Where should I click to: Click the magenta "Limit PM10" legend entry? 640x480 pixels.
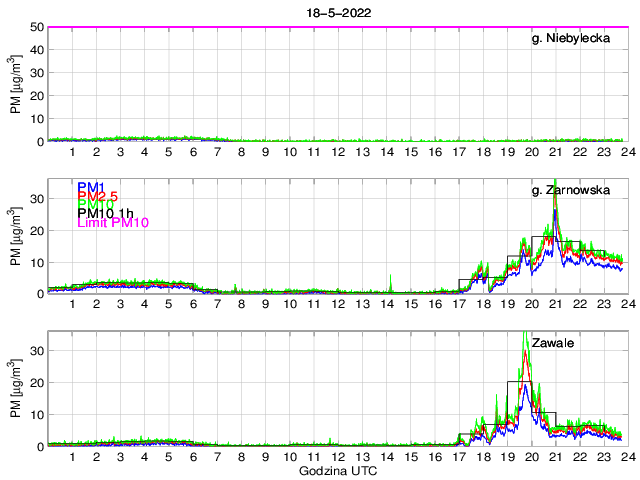[113, 222]
